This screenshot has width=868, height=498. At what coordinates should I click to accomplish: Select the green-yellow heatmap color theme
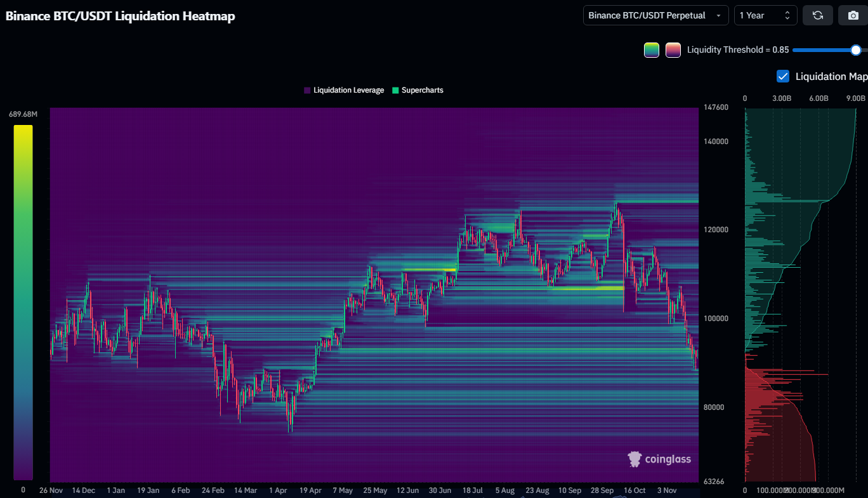tap(652, 50)
